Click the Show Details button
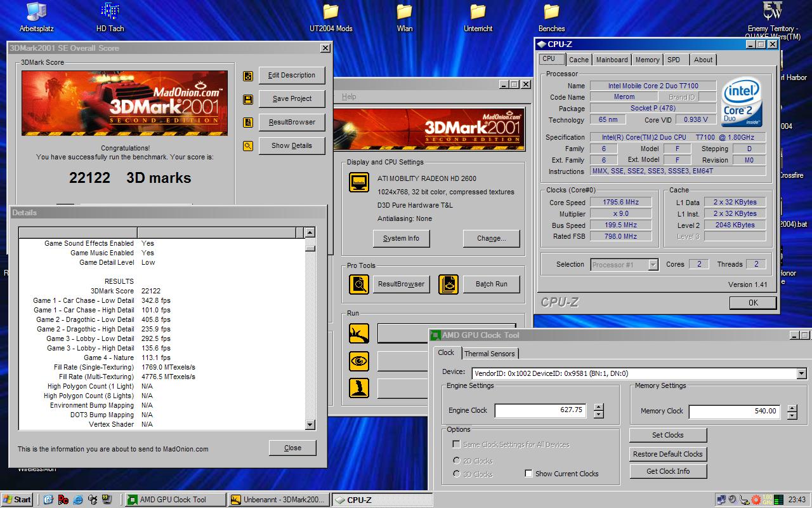 (x=292, y=145)
